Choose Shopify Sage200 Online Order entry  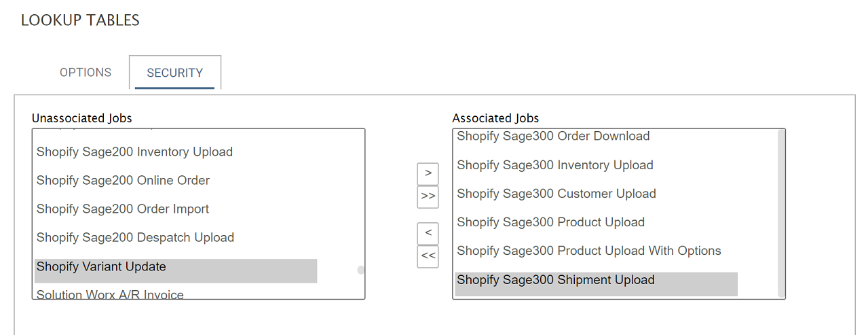123,181
